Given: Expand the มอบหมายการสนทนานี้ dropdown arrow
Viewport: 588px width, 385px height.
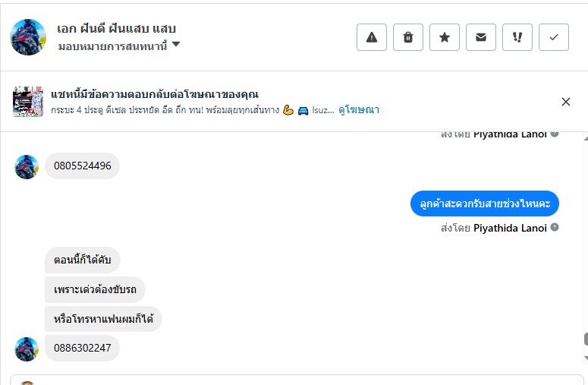Looking at the screenshot, I should (x=175, y=44).
